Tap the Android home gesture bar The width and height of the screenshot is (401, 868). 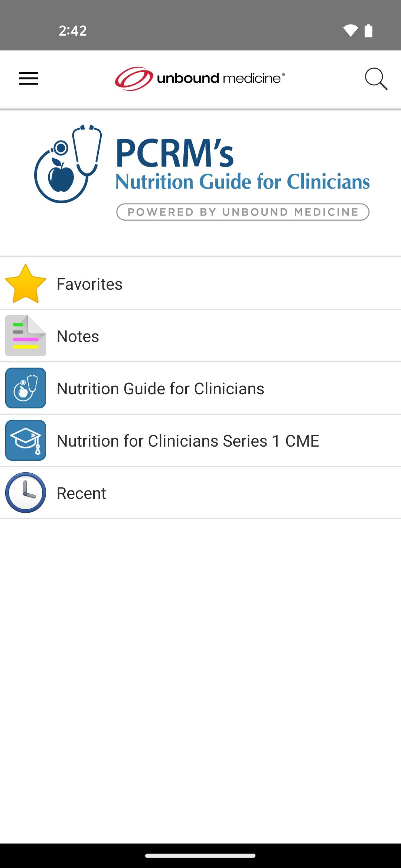[200, 856]
